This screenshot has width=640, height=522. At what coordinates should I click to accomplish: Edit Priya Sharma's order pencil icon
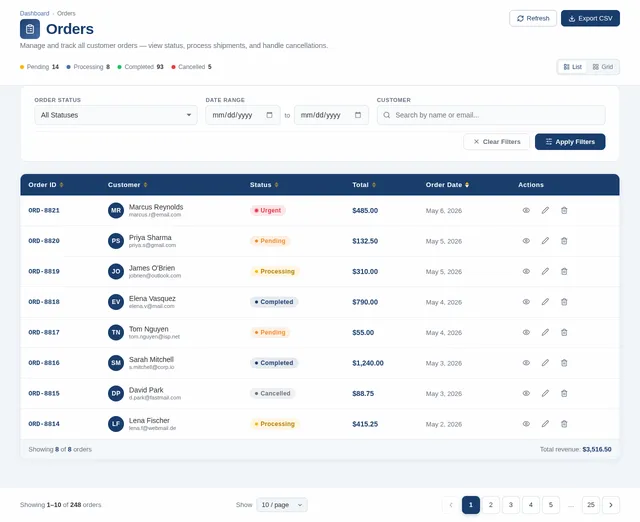coord(545,241)
